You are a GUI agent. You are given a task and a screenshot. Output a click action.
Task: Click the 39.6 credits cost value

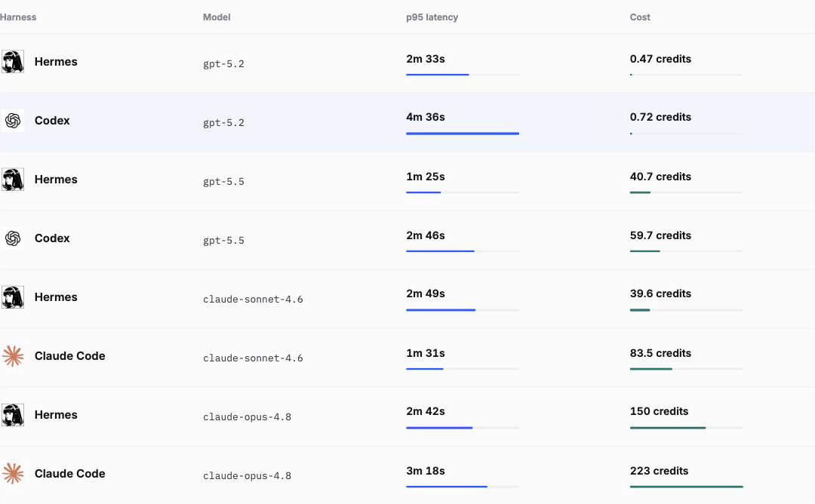point(660,293)
